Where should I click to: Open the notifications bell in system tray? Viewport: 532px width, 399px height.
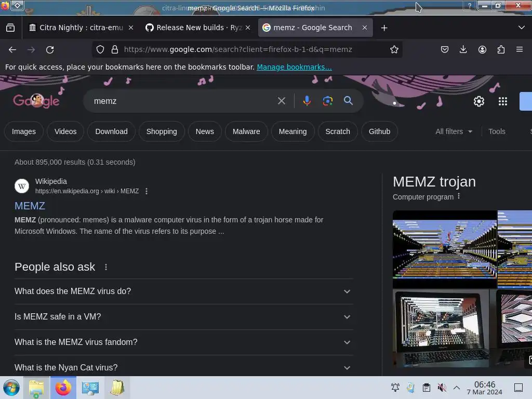pos(395,388)
